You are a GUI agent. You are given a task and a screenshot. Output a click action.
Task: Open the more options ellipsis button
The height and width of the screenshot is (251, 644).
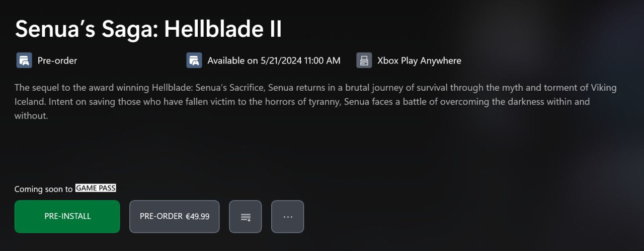(x=288, y=217)
